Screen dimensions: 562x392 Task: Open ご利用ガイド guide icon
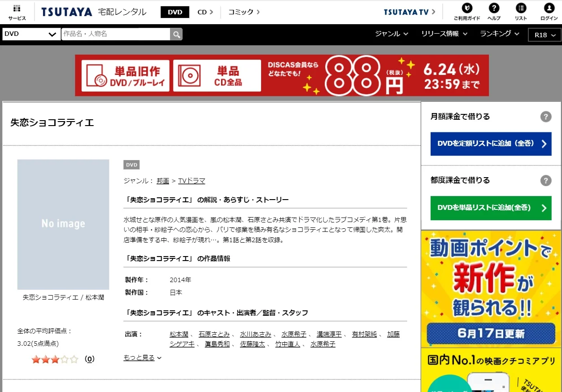pos(466,12)
